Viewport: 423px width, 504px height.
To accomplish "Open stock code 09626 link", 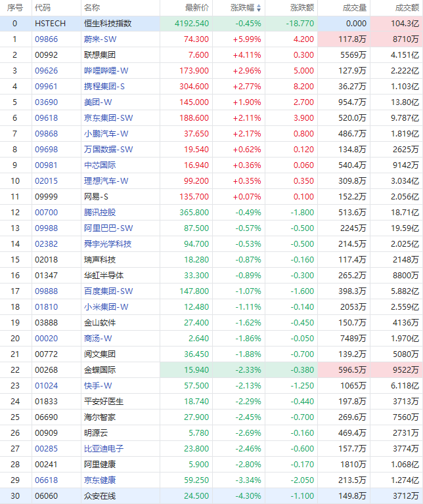I will pos(47,71).
